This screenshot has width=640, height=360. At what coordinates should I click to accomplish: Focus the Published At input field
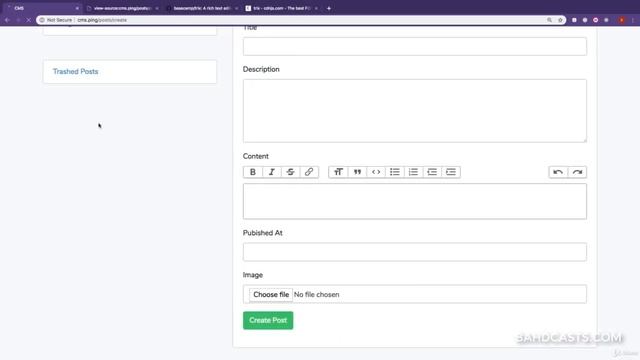tap(415, 252)
